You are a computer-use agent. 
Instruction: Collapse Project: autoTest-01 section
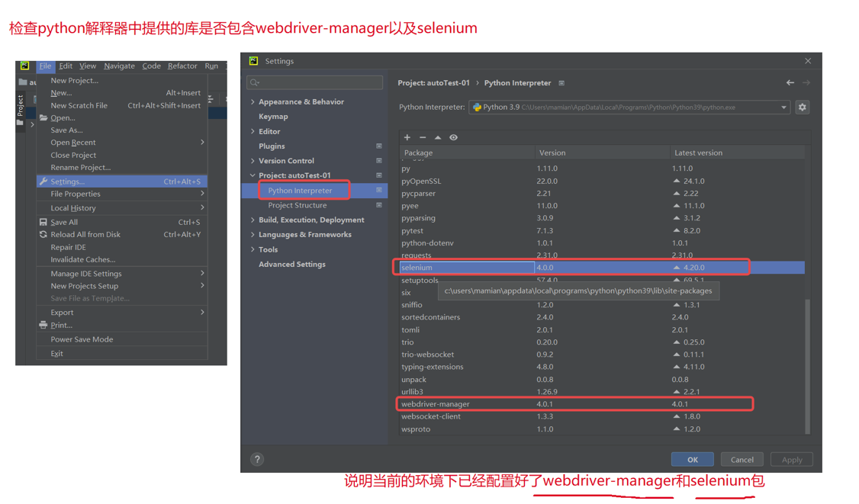253,175
